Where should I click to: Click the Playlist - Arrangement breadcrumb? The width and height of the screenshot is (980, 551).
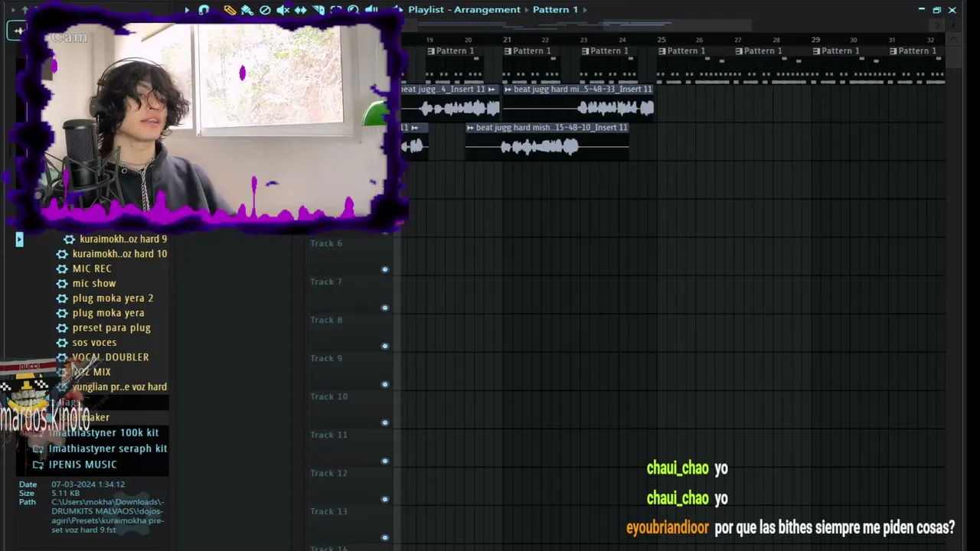tap(464, 10)
